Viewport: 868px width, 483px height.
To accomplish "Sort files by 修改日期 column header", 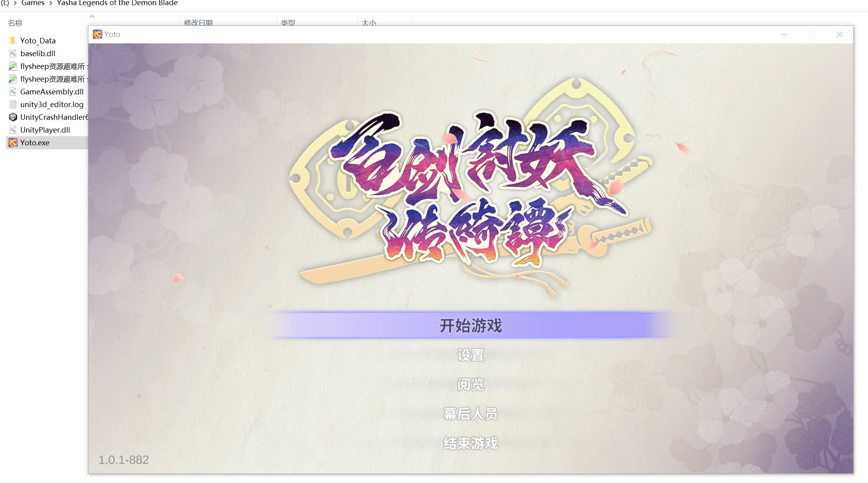I will point(198,23).
